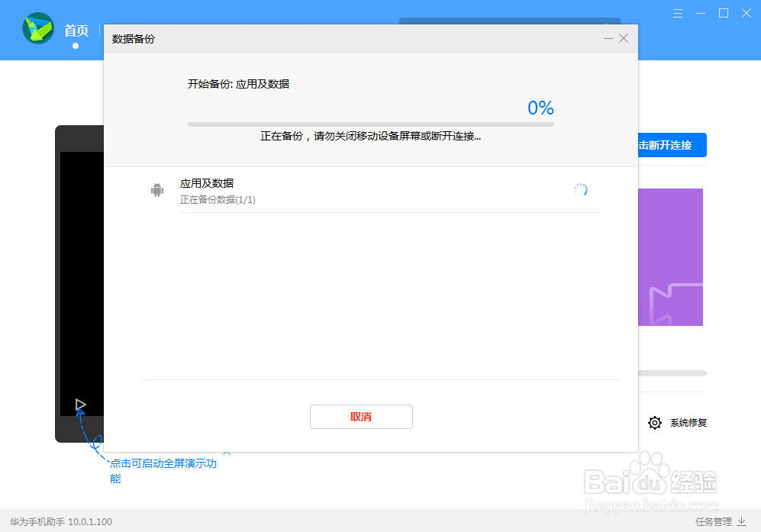Click the Android robot icon beside 应用及数据

157,189
